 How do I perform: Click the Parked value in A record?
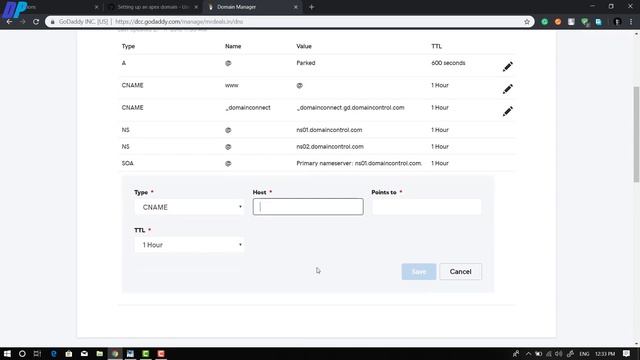point(306,63)
